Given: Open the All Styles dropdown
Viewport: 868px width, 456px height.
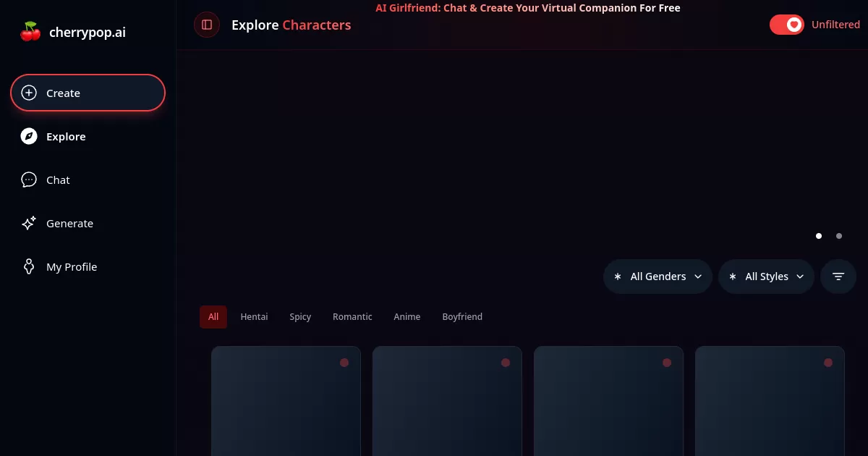Looking at the screenshot, I should pos(766,276).
